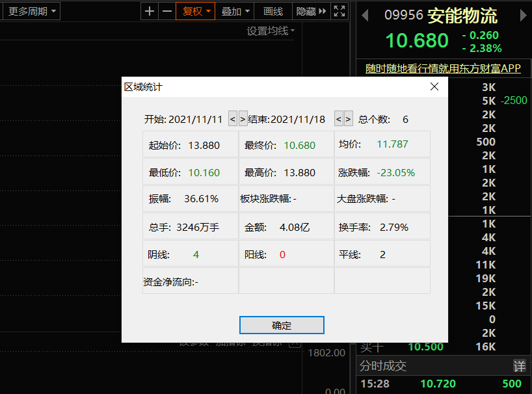Expand the 设置均线 dropdown
The height and width of the screenshot is (394, 532).
click(271, 31)
